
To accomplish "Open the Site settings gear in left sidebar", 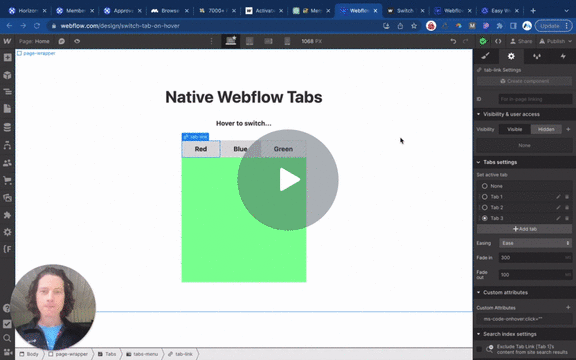I will tap(7, 232).
